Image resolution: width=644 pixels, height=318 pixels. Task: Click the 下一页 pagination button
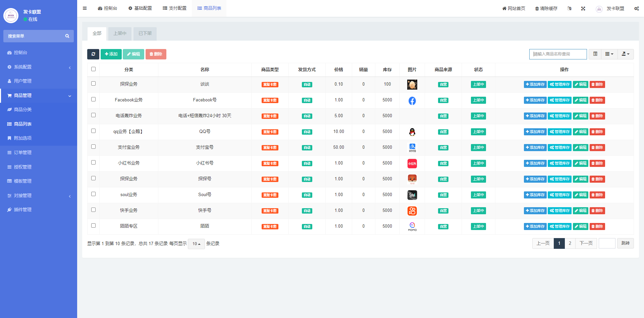(586, 243)
